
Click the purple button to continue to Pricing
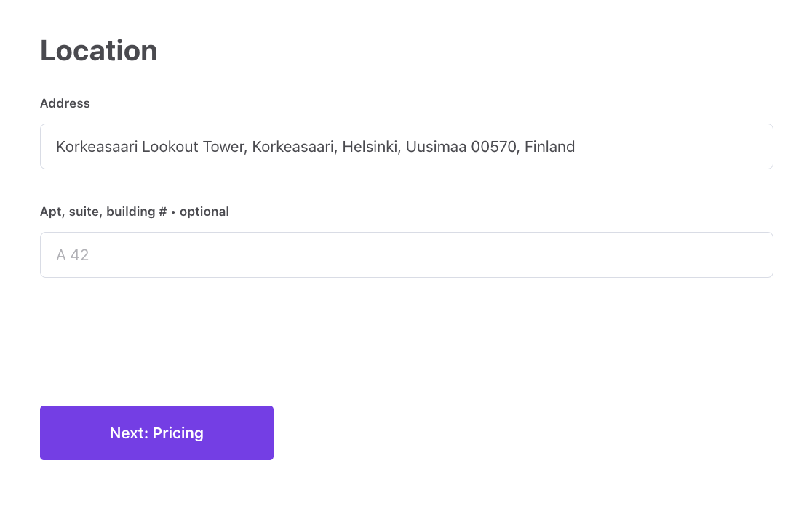(x=156, y=433)
